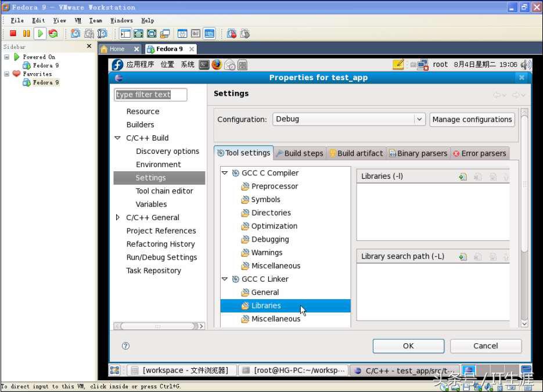The image size is (543, 392).
Task: Click the type filter text field
Action: [x=150, y=95]
